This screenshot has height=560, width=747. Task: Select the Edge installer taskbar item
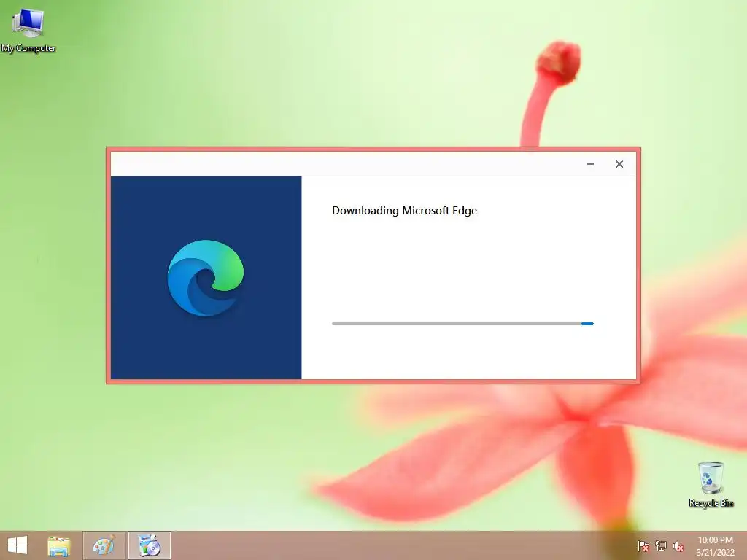pyautogui.click(x=149, y=545)
